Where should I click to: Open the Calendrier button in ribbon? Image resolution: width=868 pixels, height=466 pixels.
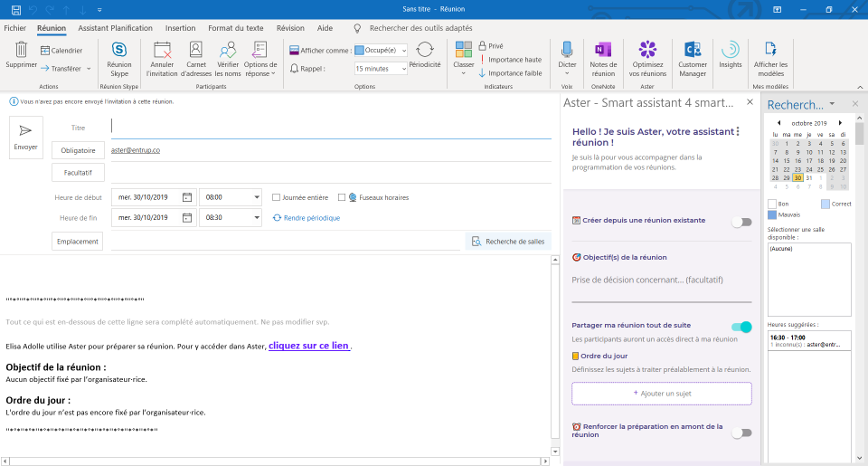[x=61, y=51]
